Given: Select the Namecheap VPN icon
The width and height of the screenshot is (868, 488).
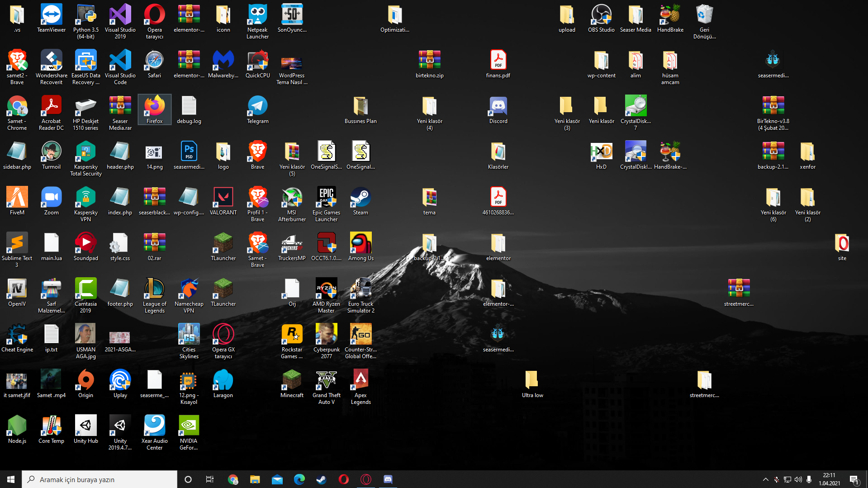Looking at the screenshot, I should coord(189,296).
